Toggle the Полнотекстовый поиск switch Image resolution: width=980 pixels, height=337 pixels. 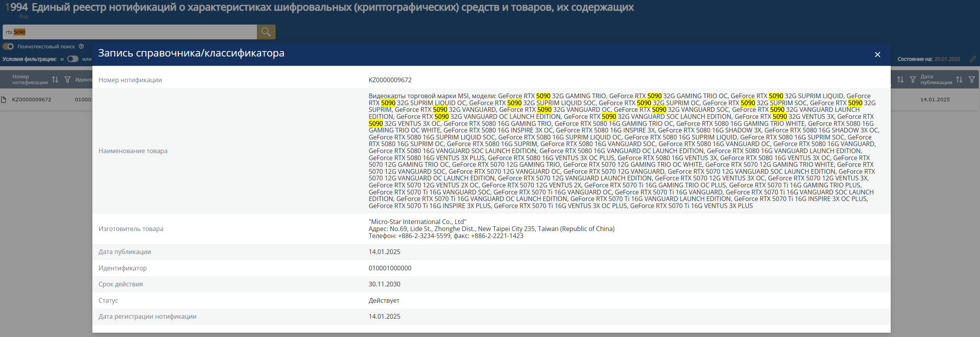8,46
